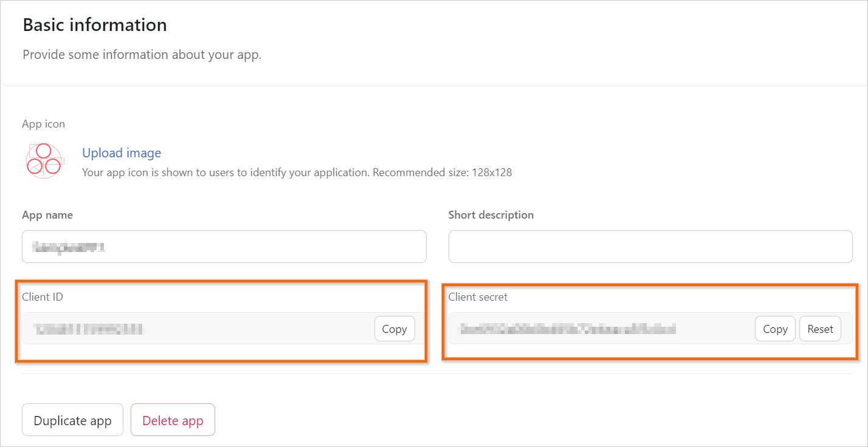Click into the Short description field

[650, 247]
